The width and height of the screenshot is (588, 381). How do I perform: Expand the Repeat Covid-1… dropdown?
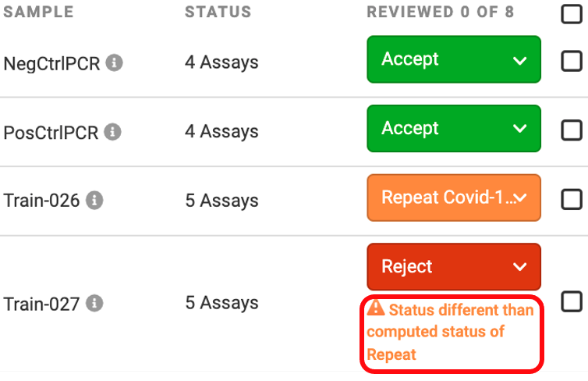coord(454,198)
